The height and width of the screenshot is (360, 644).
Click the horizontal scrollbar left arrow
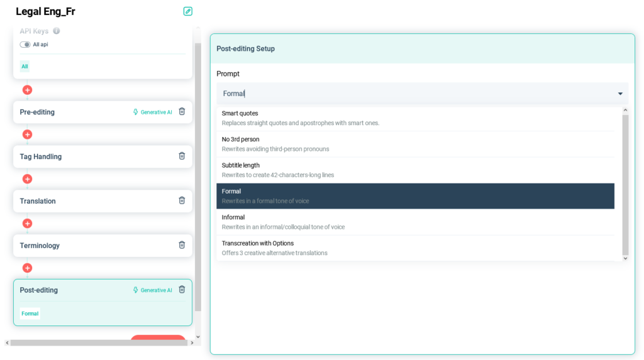pyautogui.click(x=7, y=343)
